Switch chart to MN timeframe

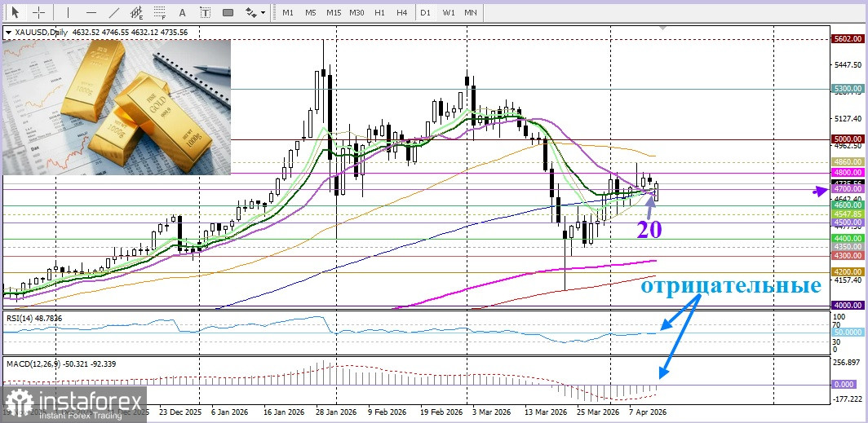[x=471, y=12]
